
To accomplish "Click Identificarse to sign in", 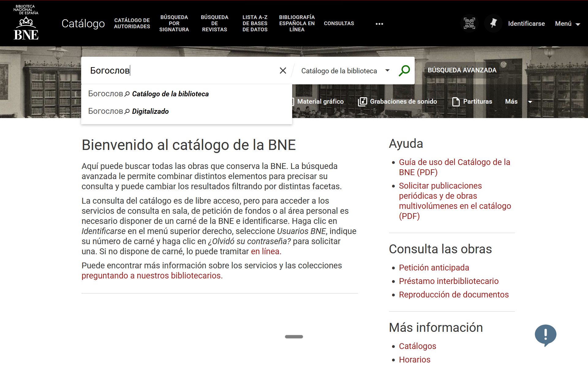I will (526, 24).
